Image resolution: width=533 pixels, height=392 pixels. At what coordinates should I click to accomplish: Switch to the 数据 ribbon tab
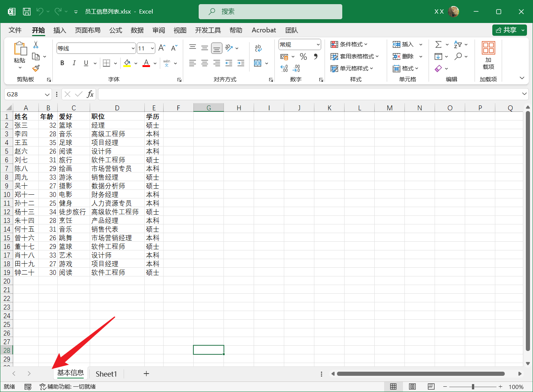[x=137, y=30]
